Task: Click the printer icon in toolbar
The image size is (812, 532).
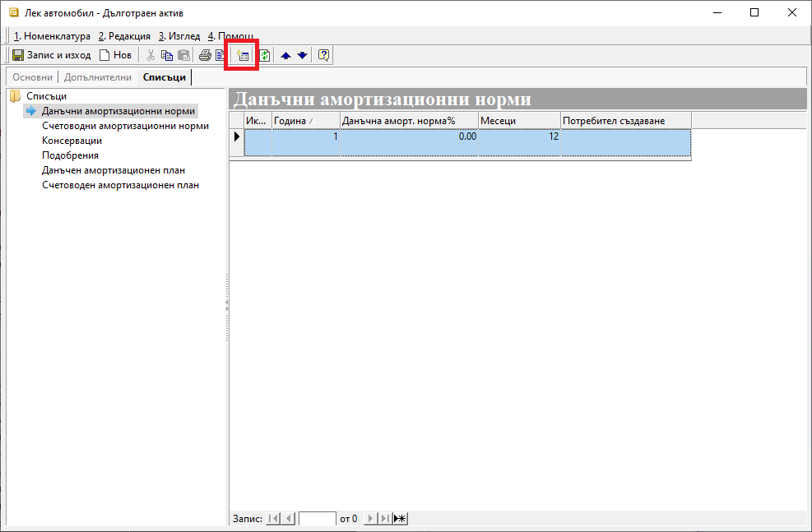Action: pos(205,56)
